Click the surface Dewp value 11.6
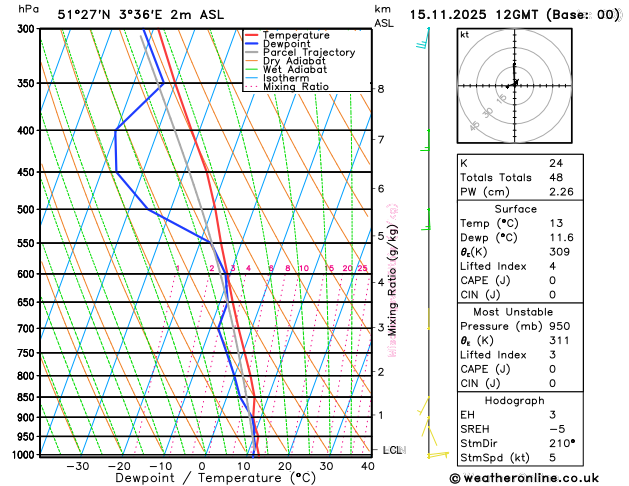Viewport: 629px width, 486px height. click(561, 238)
